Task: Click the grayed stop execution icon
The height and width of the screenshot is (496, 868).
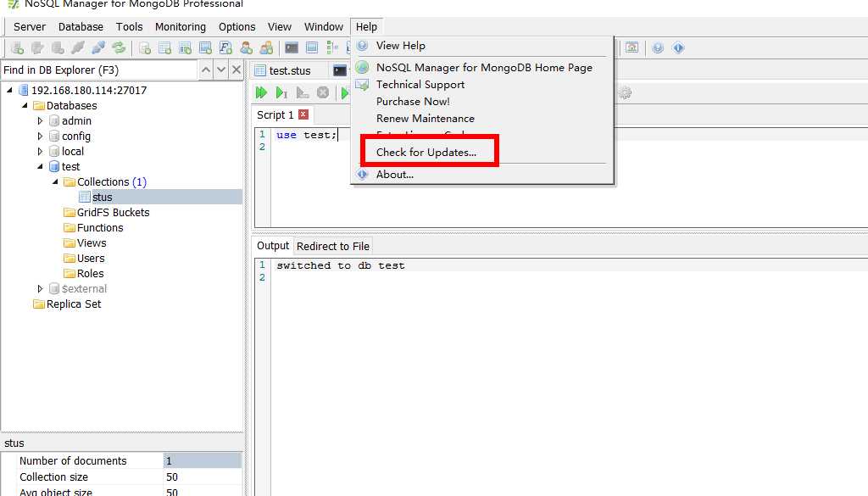Action: tap(323, 93)
